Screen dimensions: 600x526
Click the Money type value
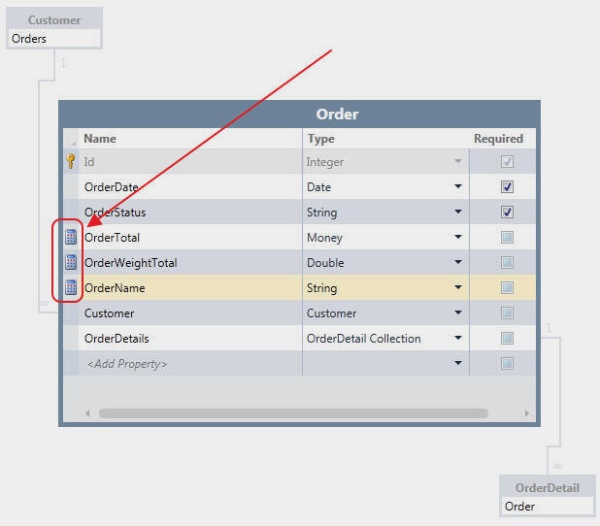(324, 238)
